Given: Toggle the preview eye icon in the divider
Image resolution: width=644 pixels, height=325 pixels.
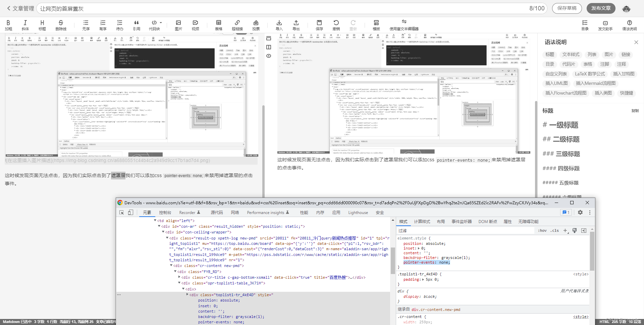Looking at the screenshot, I should pyautogui.click(x=269, y=56).
